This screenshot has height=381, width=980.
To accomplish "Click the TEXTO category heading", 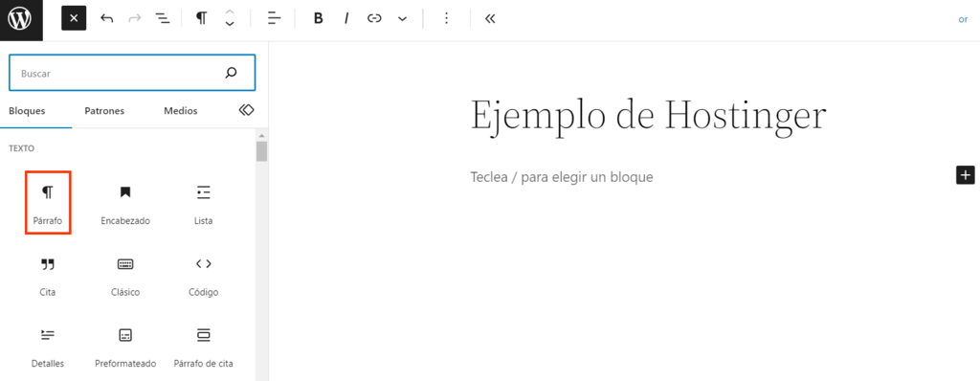I will 21,149.
